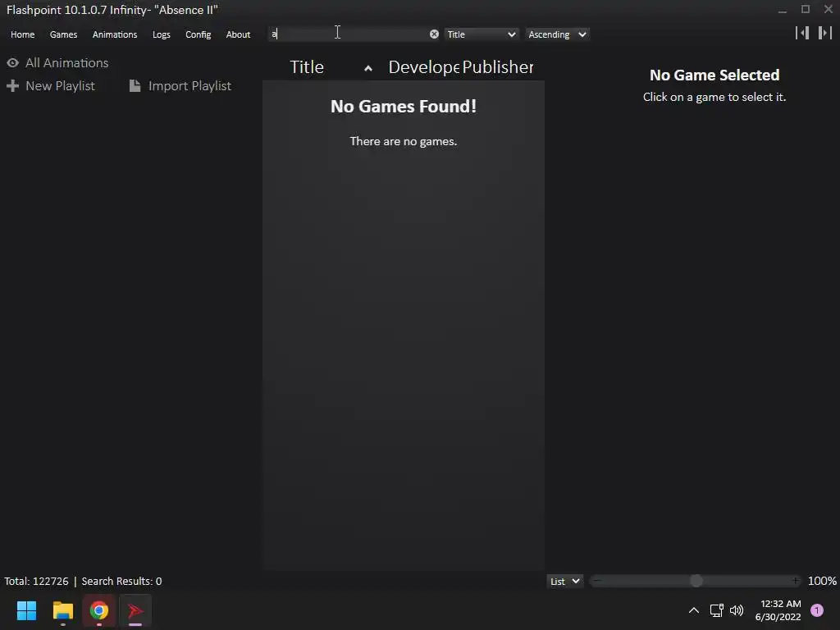Show hidden system tray icons
This screenshot has height=630, width=840.
tap(694, 610)
